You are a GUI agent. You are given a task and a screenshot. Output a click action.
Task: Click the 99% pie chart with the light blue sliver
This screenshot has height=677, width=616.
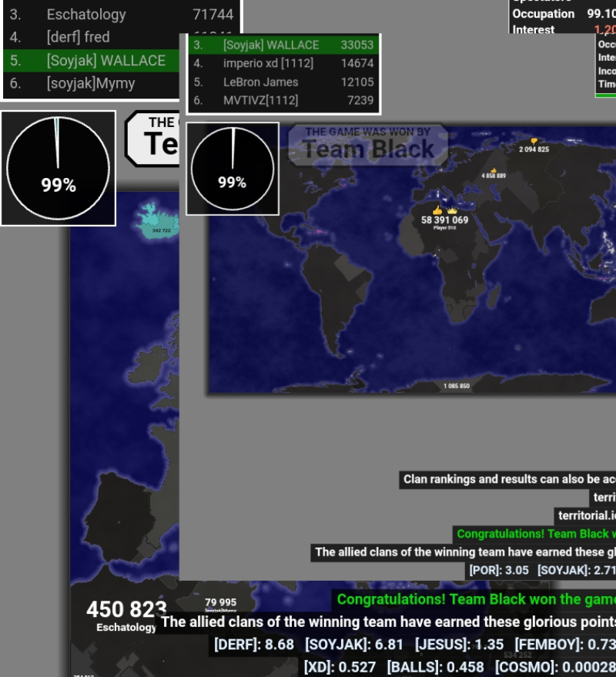[58, 168]
